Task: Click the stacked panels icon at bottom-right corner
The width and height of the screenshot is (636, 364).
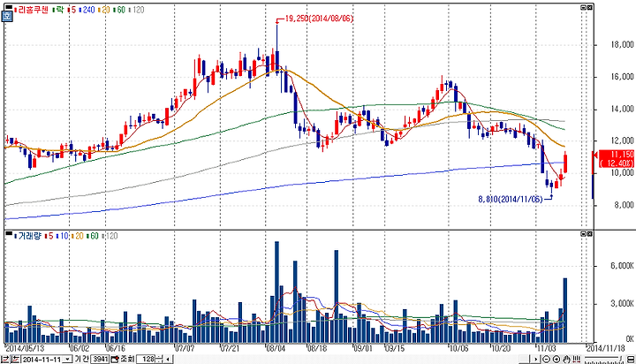Action: (x=631, y=359)
